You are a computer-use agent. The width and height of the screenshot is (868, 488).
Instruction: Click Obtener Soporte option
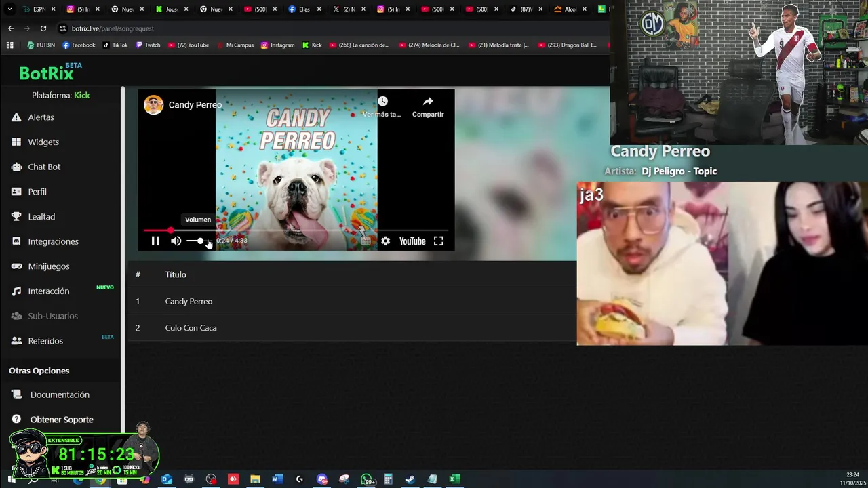click(x=62, y=420)
